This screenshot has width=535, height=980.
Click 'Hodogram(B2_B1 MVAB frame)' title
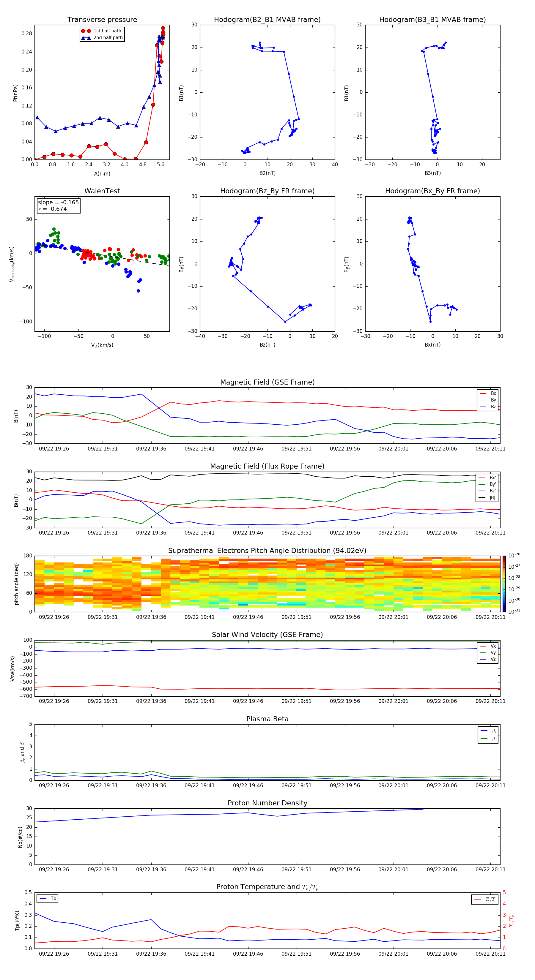pos(267,20)
